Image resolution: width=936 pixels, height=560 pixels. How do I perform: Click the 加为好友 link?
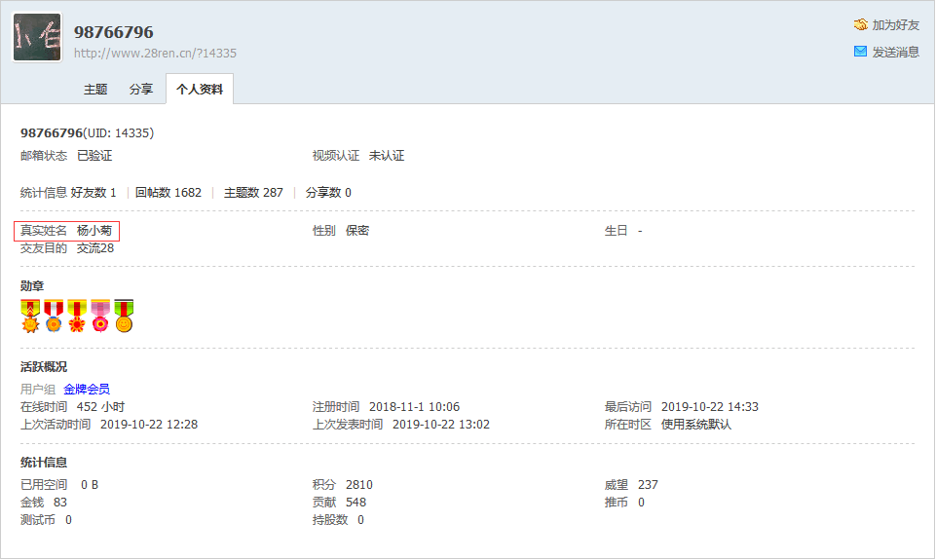coord(895,25)
